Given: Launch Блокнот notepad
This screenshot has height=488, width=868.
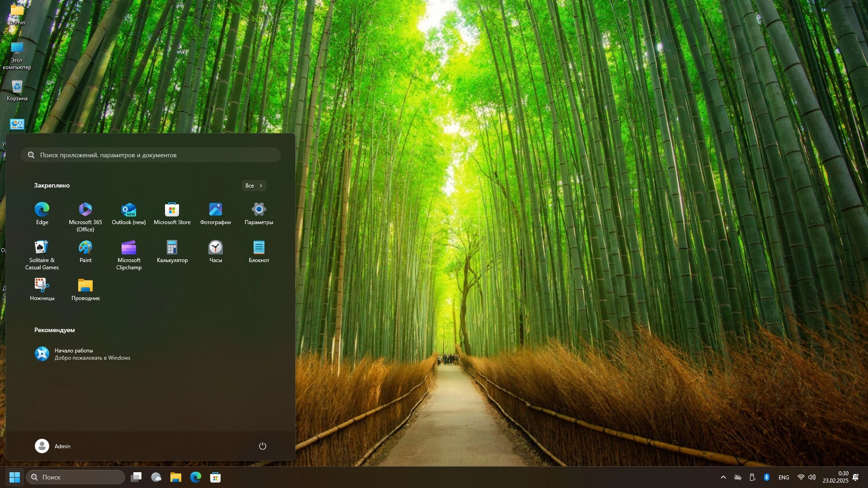Looking at the screenshot, I should point(259,251).
